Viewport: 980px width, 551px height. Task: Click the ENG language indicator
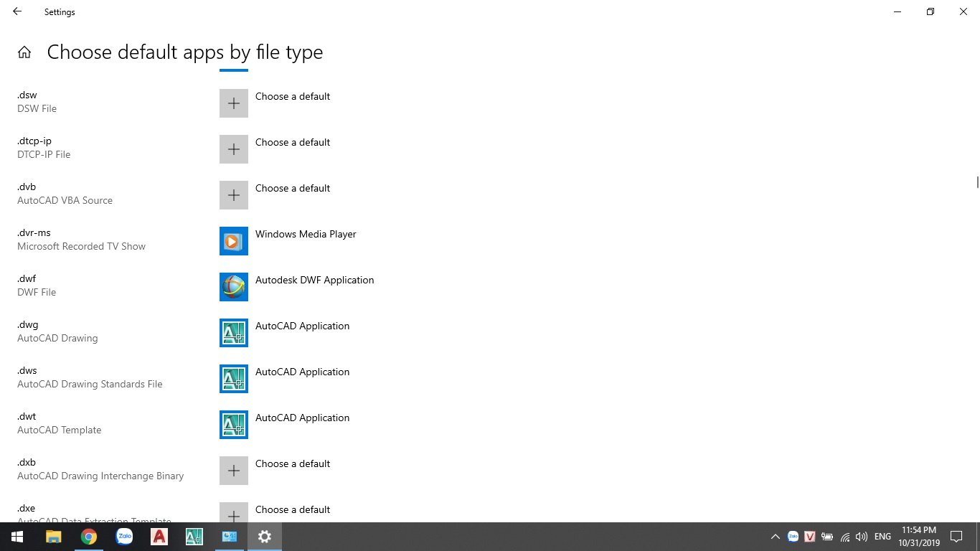coord(882,537)
